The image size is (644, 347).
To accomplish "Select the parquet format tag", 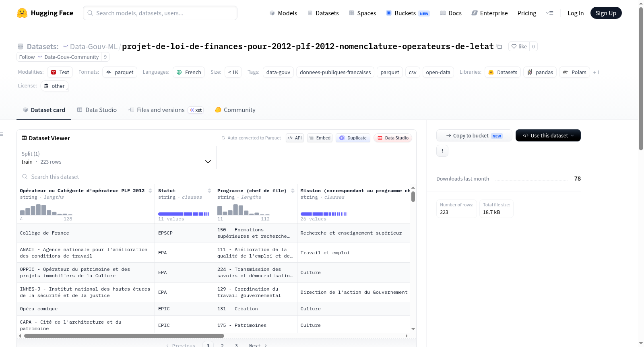I will [120, 72].
